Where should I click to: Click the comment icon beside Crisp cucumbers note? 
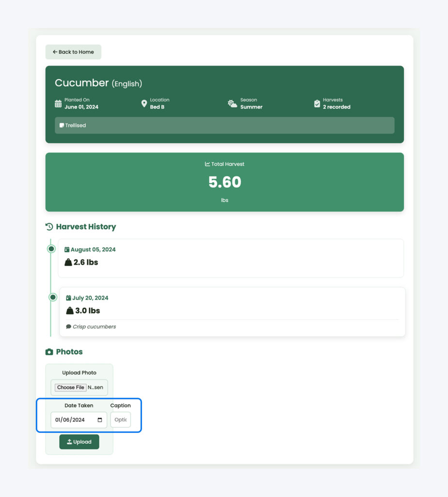tap(68, 327)
